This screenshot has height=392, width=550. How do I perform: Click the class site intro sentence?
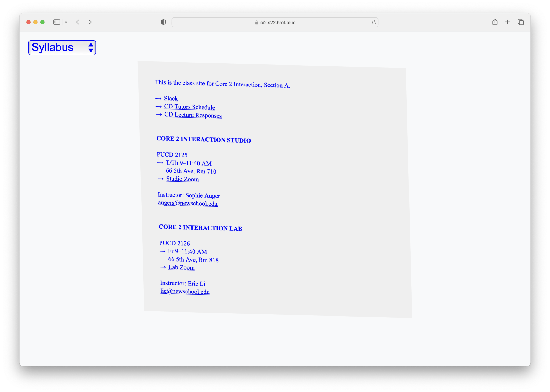pyautogui.click(x=222, y=84)
